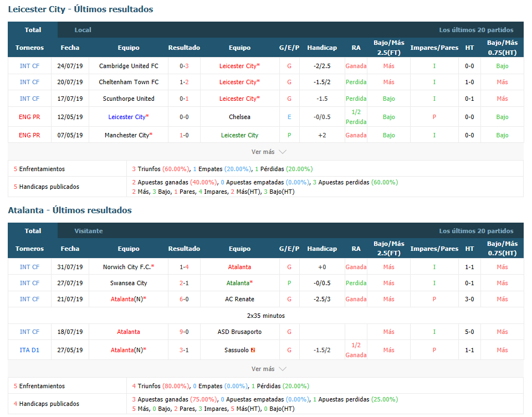The image size is (532, 417).
Task: Click the red card icon beside Sassuolo
Action: pos(253,350)
